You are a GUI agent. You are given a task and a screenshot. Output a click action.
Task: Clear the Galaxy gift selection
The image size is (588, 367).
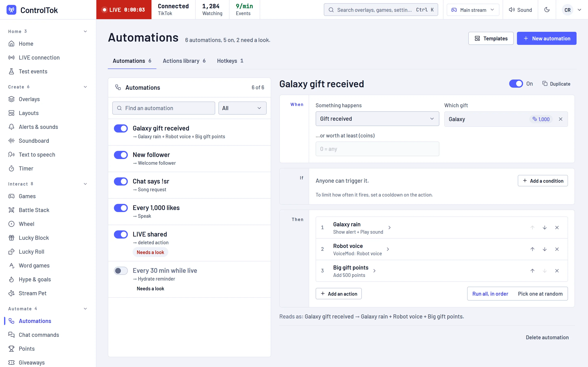coord(561,119)
